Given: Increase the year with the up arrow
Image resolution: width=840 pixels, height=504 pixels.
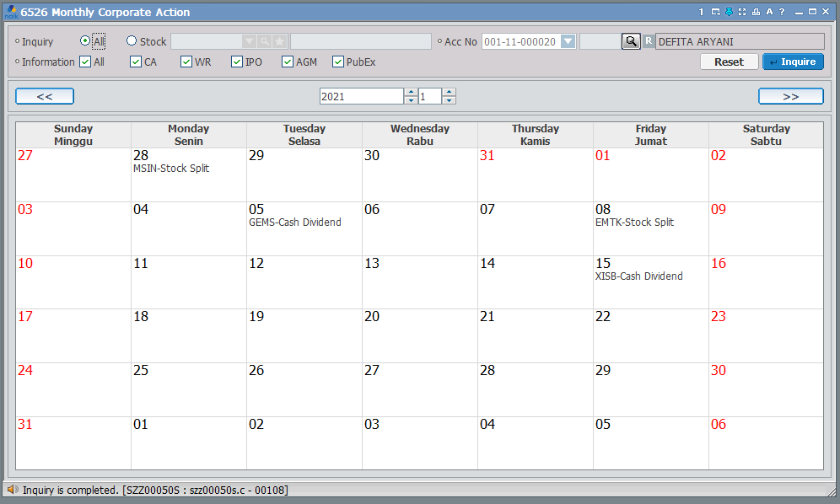Looking at the screenshot, I should pyautogui.click(x=411, y=92).
